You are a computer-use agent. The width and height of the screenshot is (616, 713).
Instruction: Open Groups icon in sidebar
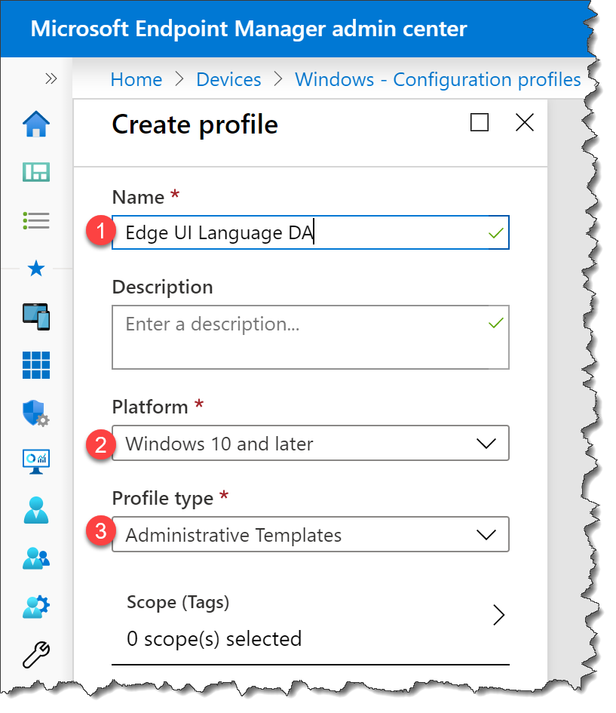tap(36, 558)
